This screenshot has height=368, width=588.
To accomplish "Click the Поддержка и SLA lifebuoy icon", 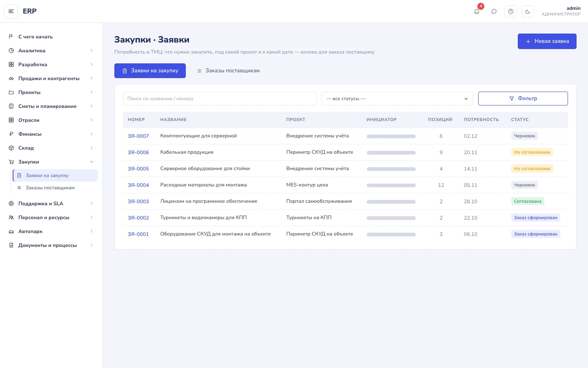I will (11, 204).
